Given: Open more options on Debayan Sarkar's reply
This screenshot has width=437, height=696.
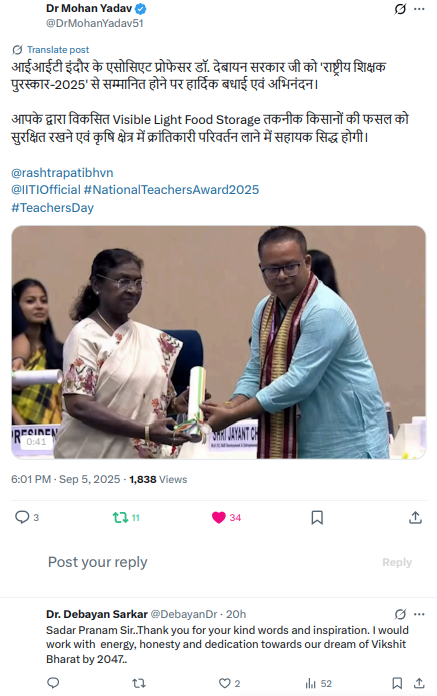Looking at the screenshot, I should [x=419, y=614].
